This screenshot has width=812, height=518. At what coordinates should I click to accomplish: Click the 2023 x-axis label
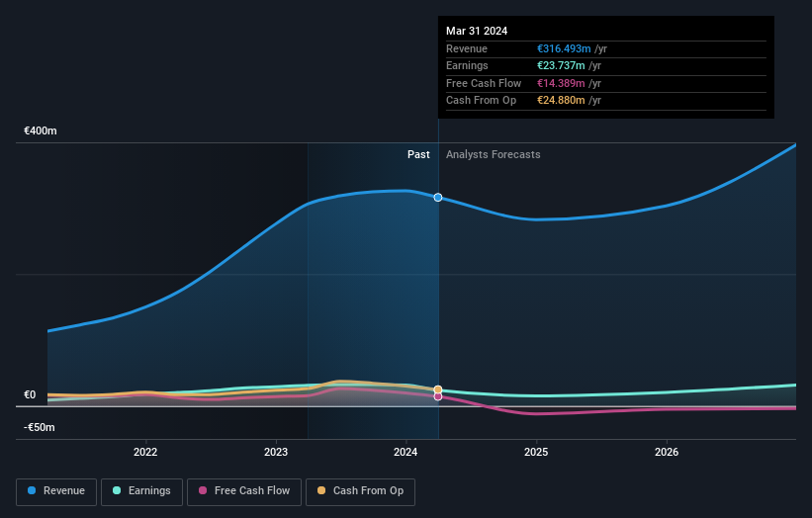276,452
